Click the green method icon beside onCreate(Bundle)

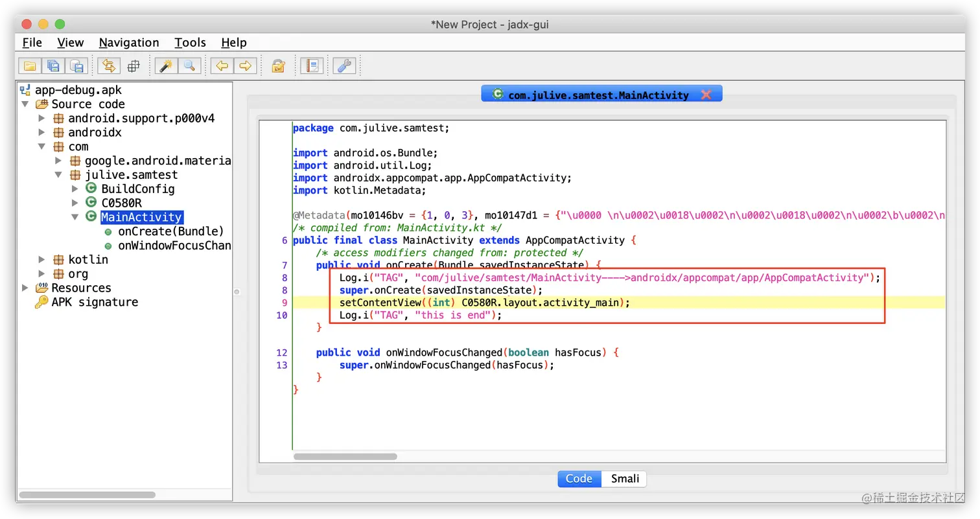108,231
